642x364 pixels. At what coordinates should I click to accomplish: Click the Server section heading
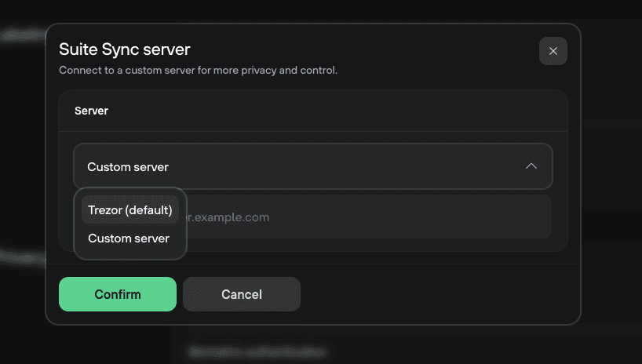tap(91, 111)
